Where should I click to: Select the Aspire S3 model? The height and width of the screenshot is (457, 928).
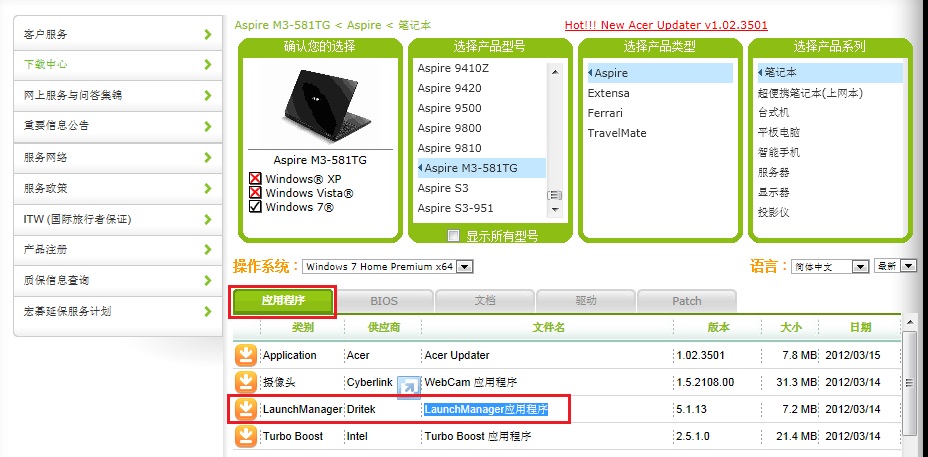tap(443, 188)
